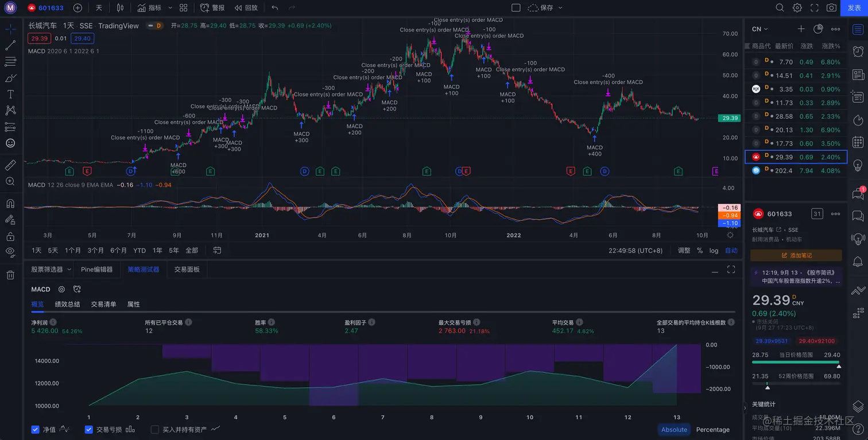Toggle hide all drawings eye icon

(10, 252)
